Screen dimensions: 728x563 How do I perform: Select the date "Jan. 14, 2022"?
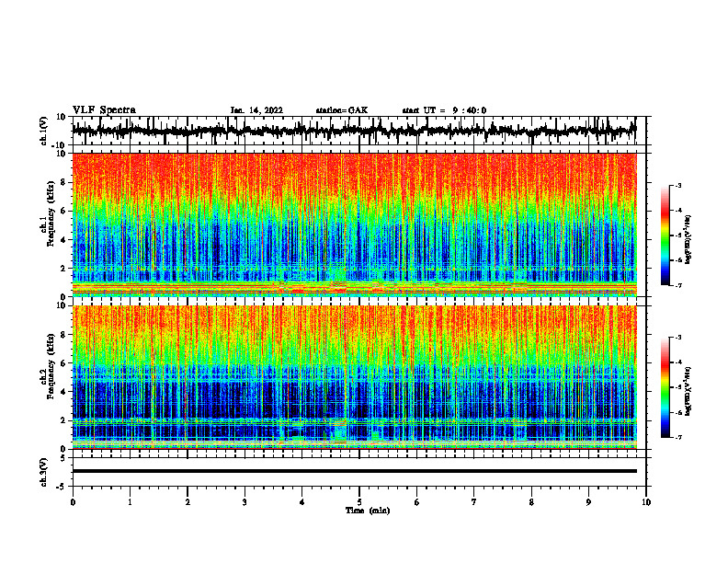pos(256,110)
